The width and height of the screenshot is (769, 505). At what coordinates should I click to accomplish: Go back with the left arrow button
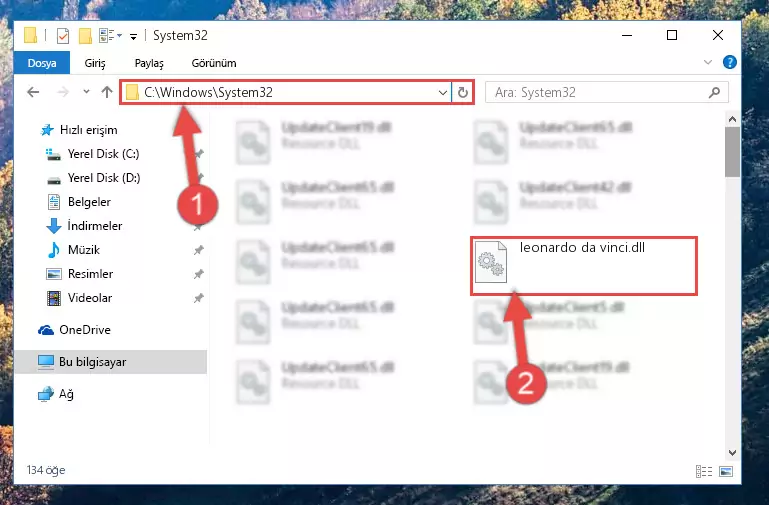pyautogui.click(x=33, y=92)
